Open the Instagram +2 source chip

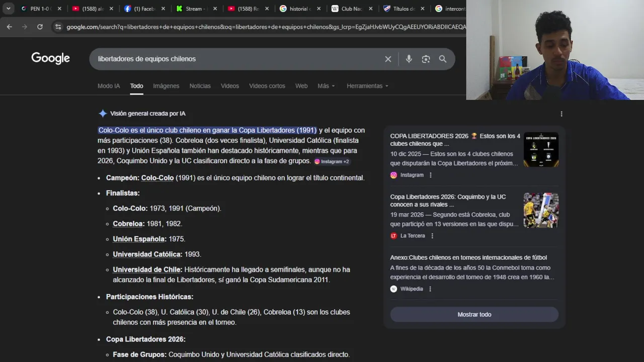tap(332, 161)
